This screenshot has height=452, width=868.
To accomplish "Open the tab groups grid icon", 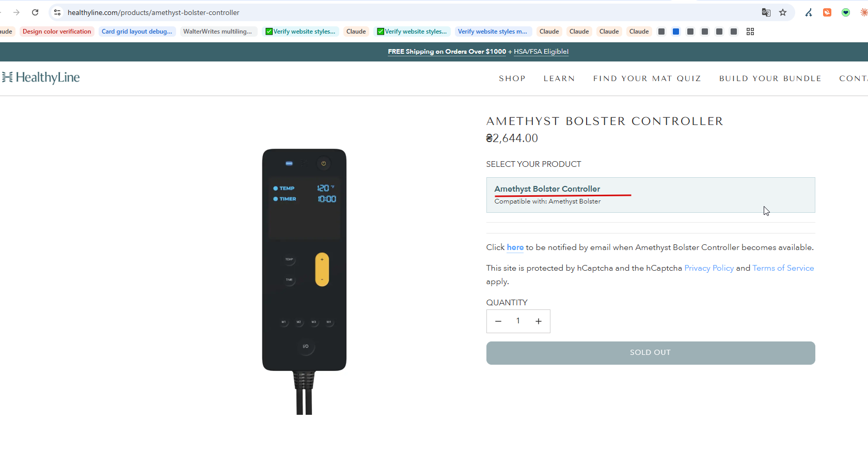I will coord(750,32).
